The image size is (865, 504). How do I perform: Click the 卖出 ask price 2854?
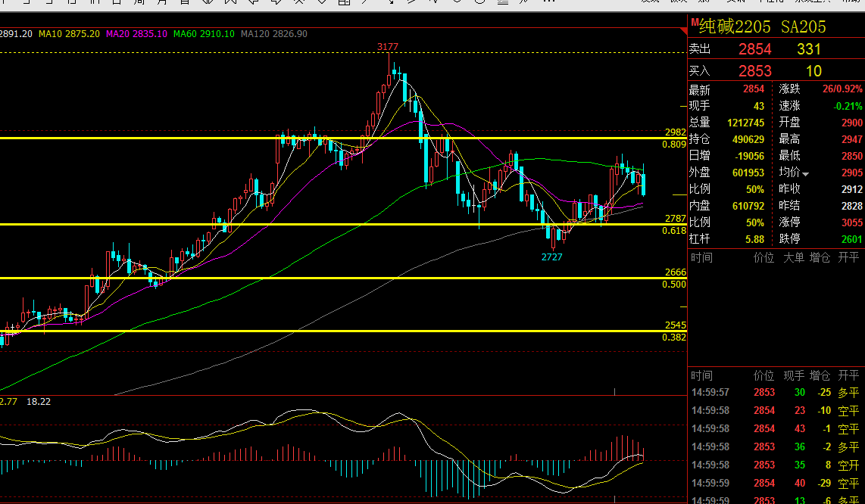[x=754, y=49]
